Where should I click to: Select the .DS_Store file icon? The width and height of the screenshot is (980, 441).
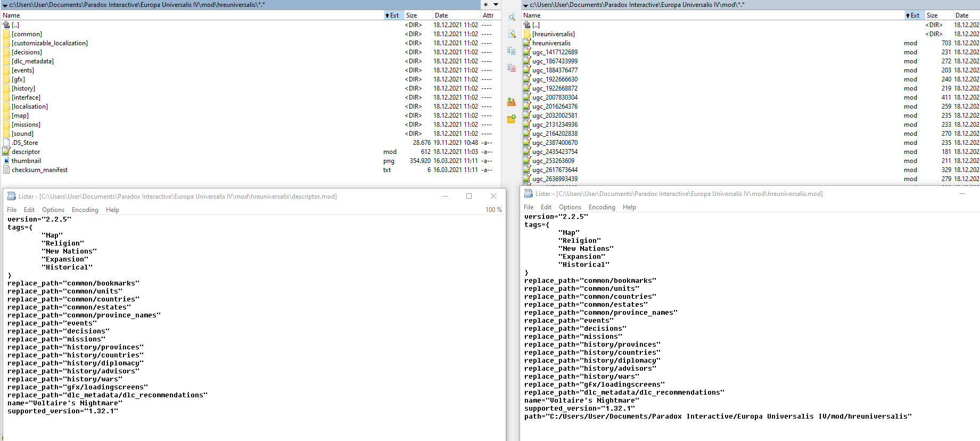click(6, 143)
